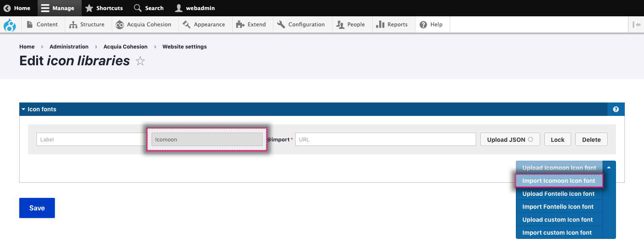
Task: Click the Home back-arrow icon in top bar
Action: (7, 8)
